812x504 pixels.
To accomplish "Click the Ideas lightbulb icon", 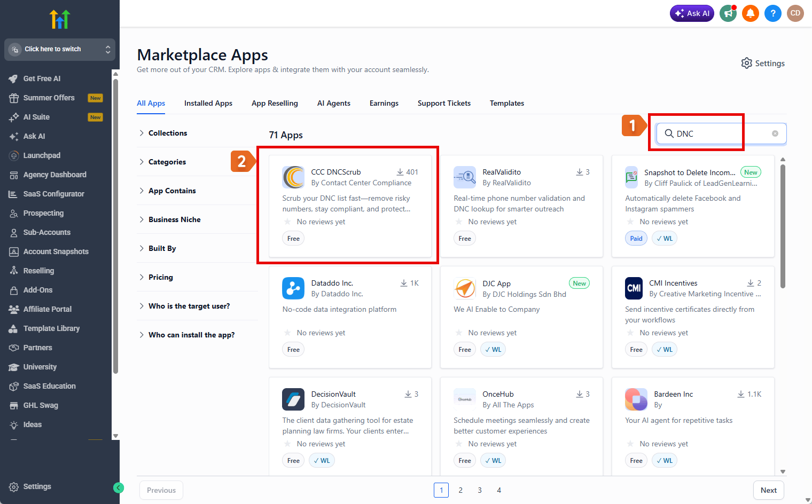I will 13,424.
